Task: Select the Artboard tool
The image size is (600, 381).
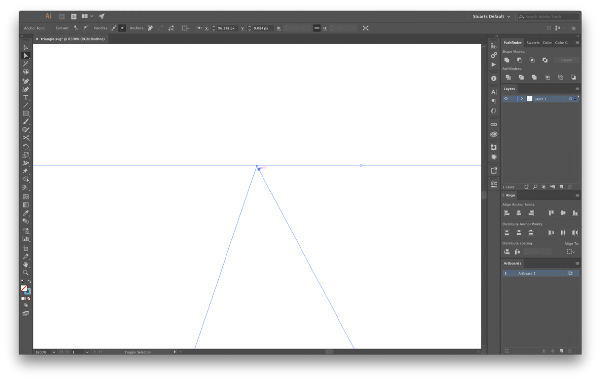Action: coord(26,248)
